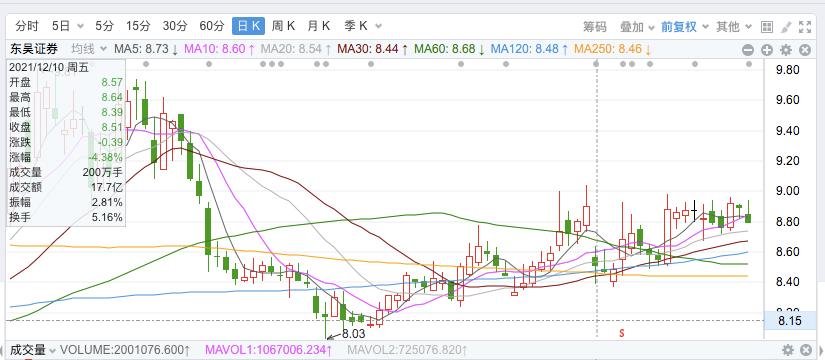This screenshot has width=825, height=360.
Task: Open the 筹码 chip distribution view
Action: 595,26
